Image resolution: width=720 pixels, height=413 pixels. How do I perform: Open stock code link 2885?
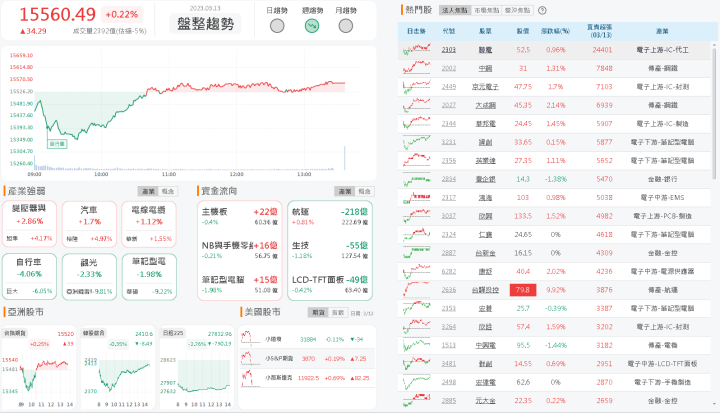pyautogui.click(x=449, y=401)
